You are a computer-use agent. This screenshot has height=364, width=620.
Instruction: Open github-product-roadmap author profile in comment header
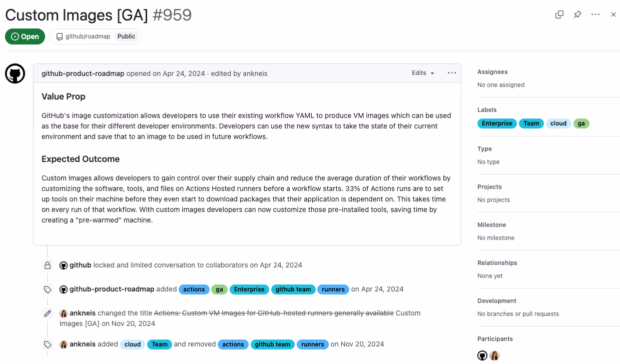click(83, 73)
